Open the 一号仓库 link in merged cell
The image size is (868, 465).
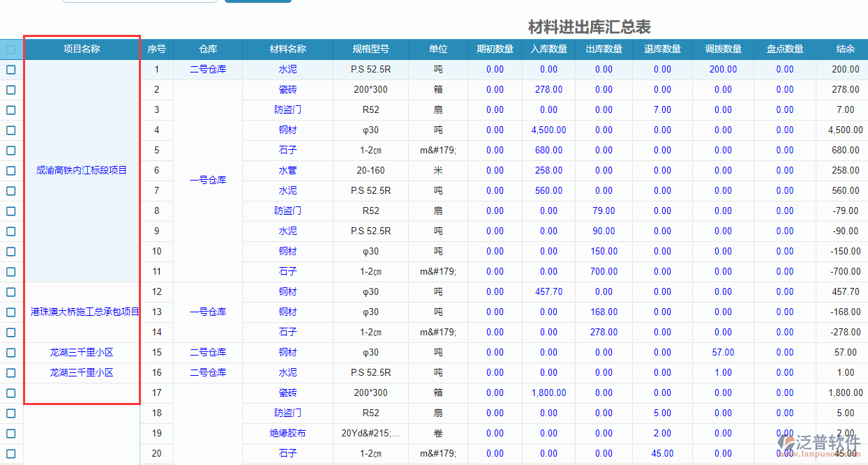pyautogui.click(x=207, y=179)
